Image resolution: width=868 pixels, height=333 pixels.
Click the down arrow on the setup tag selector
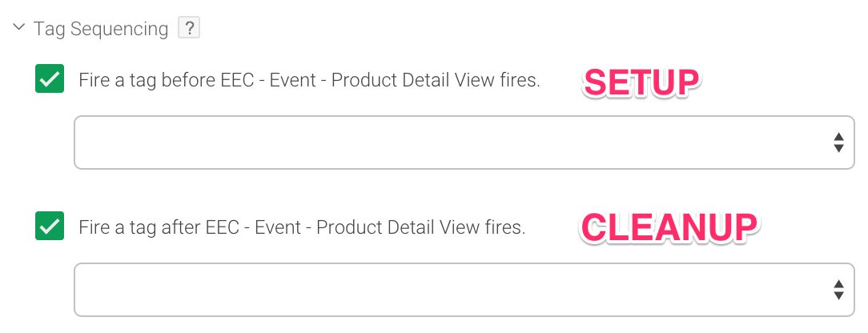click(838, 148)
